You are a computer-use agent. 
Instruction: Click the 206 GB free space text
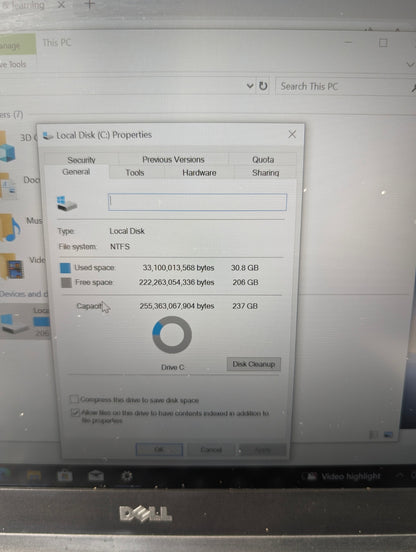(x=246, y=282)
